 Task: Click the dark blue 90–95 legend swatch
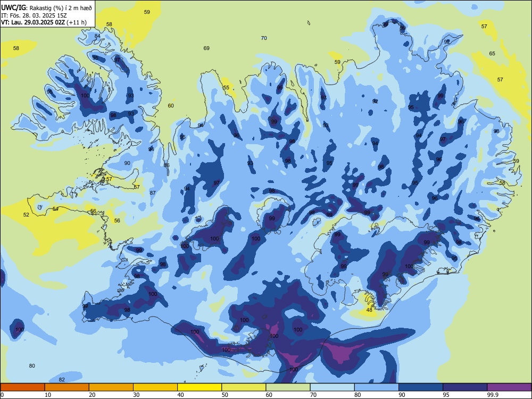coord(421,387)
